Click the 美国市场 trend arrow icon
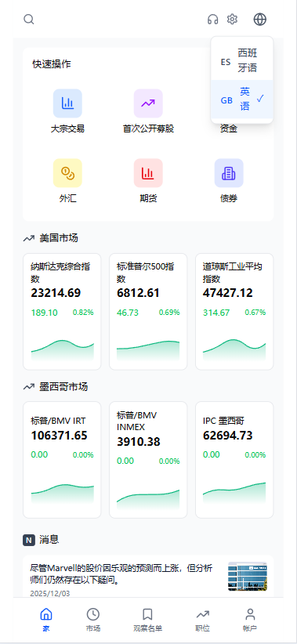Screen dimensions: 297x644 point(29,238)
